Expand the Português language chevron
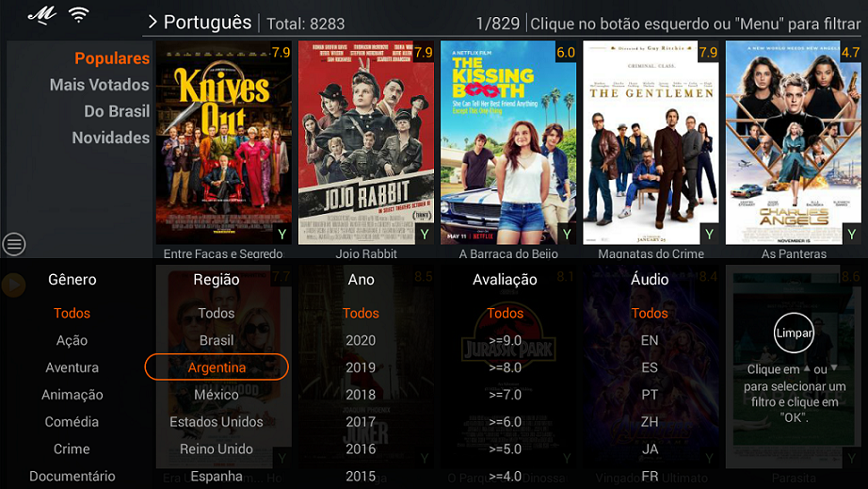Image resolution: width=868 pixels, height=489 pixels. [x=153, y=23]
